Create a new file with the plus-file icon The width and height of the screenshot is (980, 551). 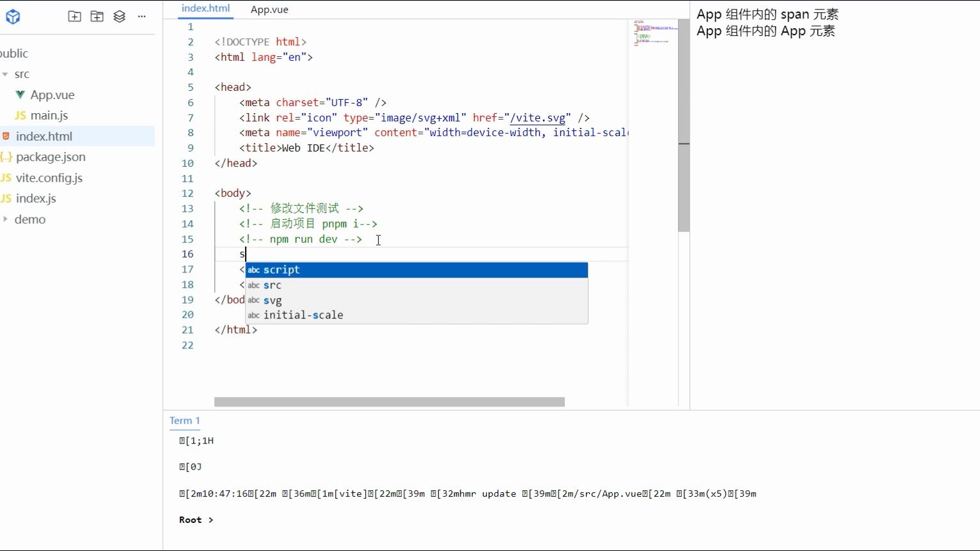coord(75,17)
